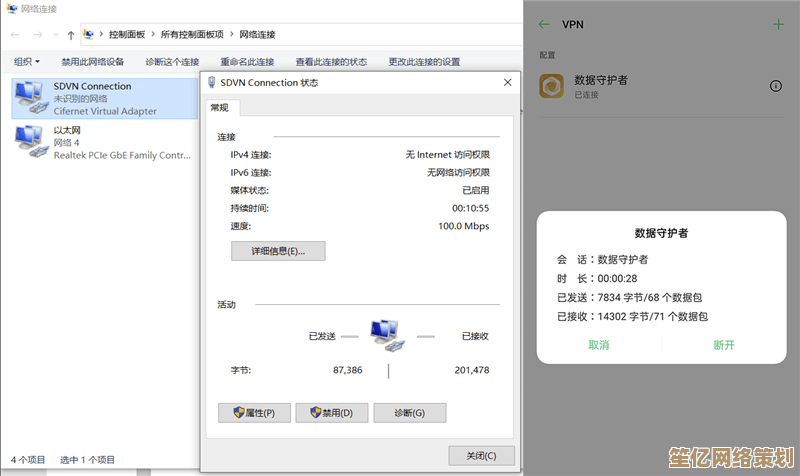Screen dimensions: 800x476
Task: Expand breadcrumb chevron after 所有控制面板项
Action: point(229,35)
